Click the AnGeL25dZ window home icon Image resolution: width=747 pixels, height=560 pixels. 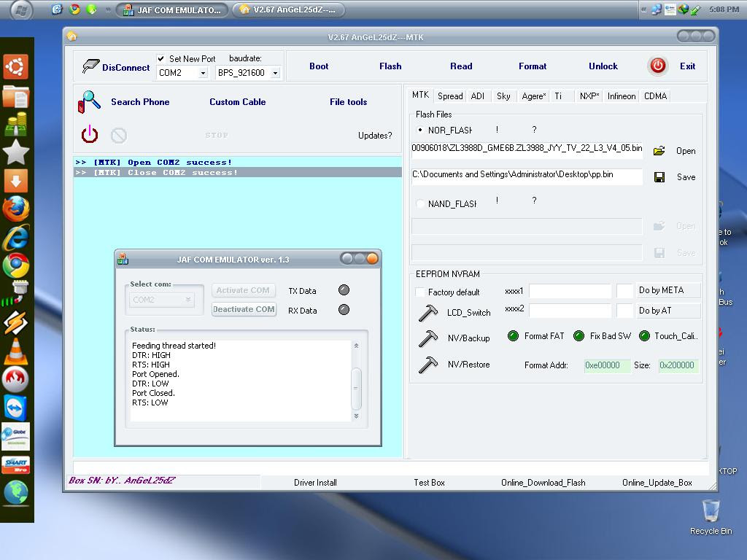[x=72, y=36]
